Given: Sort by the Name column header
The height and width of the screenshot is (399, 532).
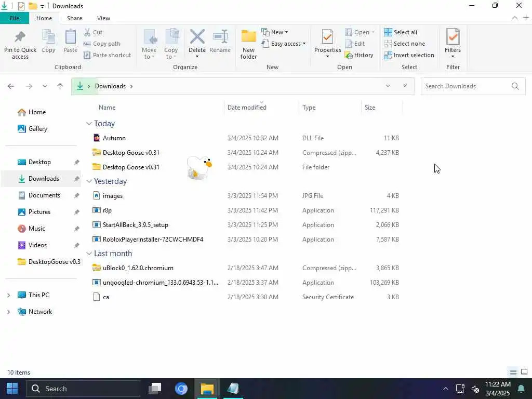Looking at the screenshot, I should 107,108.
